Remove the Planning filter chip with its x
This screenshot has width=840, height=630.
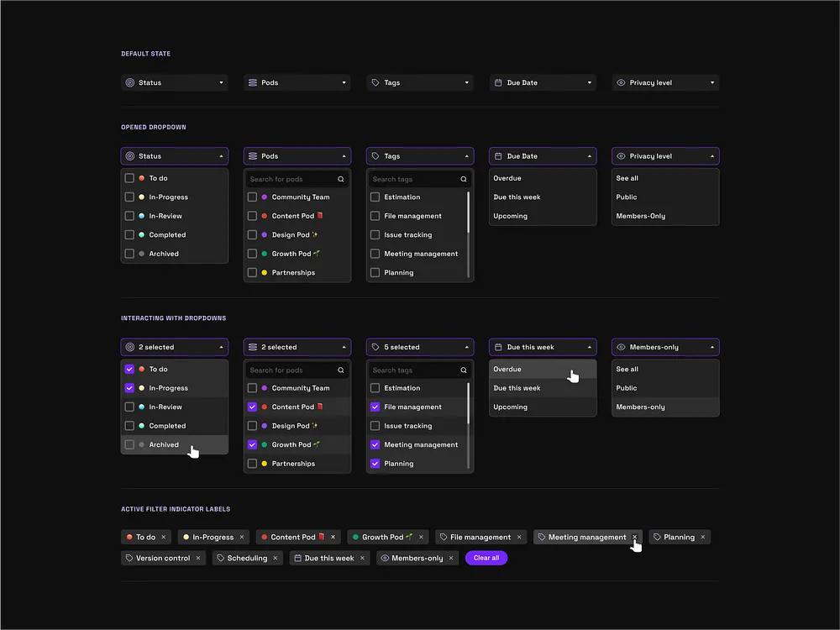tap(702, 537)
